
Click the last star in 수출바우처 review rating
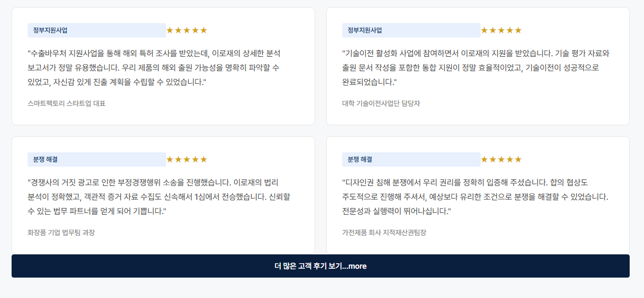point(204,30)
